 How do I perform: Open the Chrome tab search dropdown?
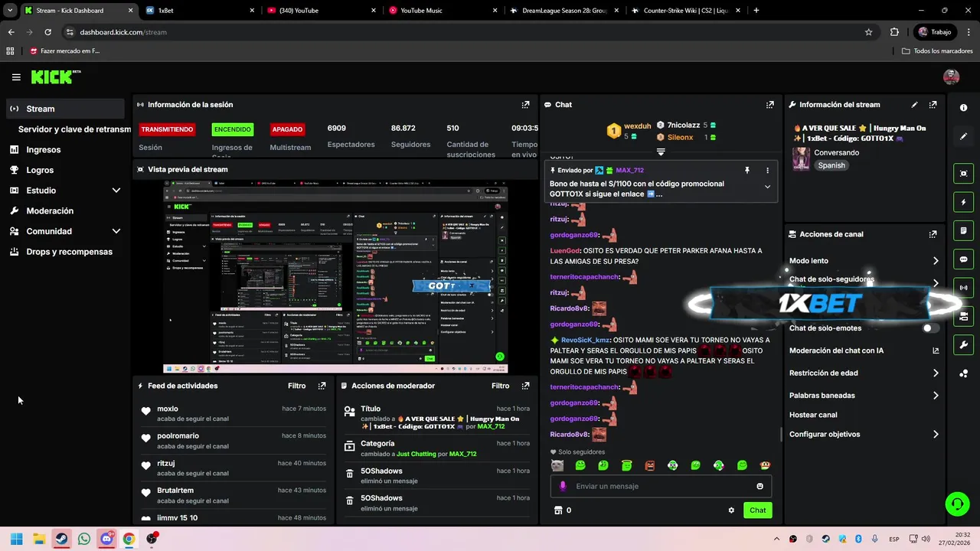point(10,10)
